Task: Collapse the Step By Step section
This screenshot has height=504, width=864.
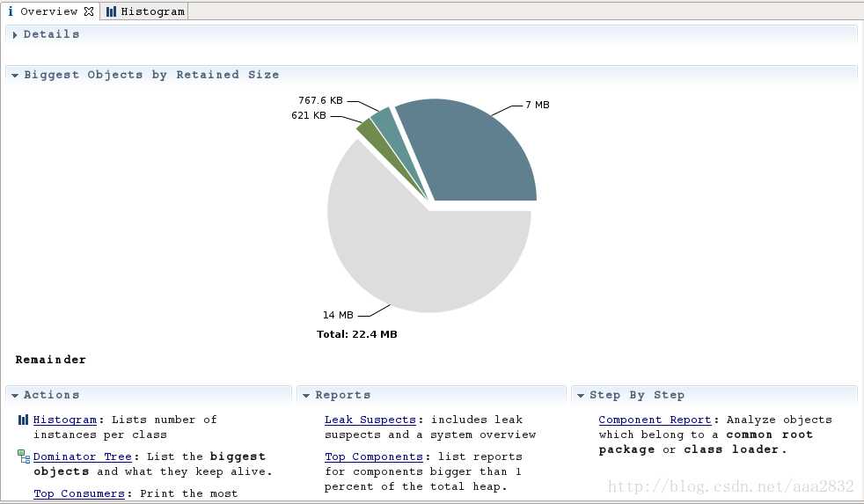Action: click(x=580, y=396)
